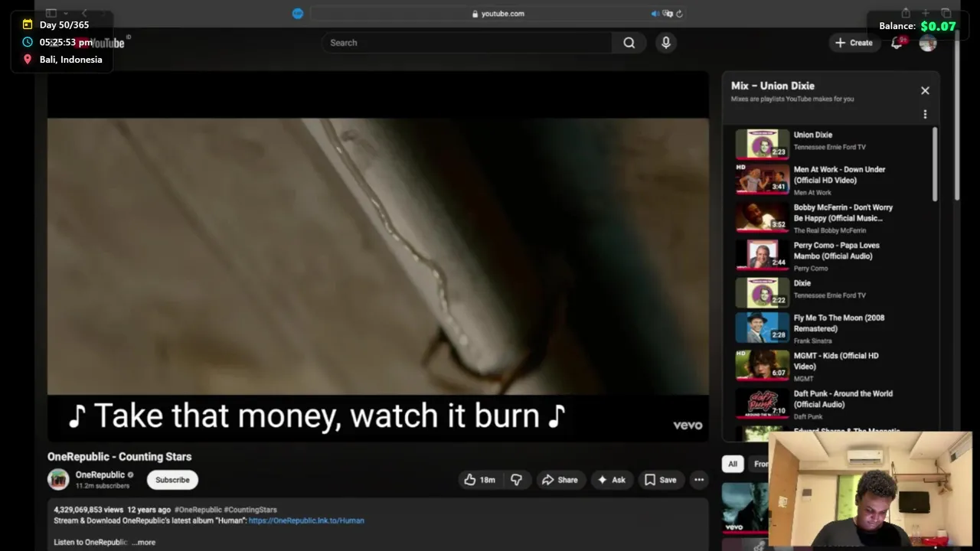Subscribe to OneRepublic channel
The height and width of the screenshot is (551, 980).
click(x=172, y=480)
